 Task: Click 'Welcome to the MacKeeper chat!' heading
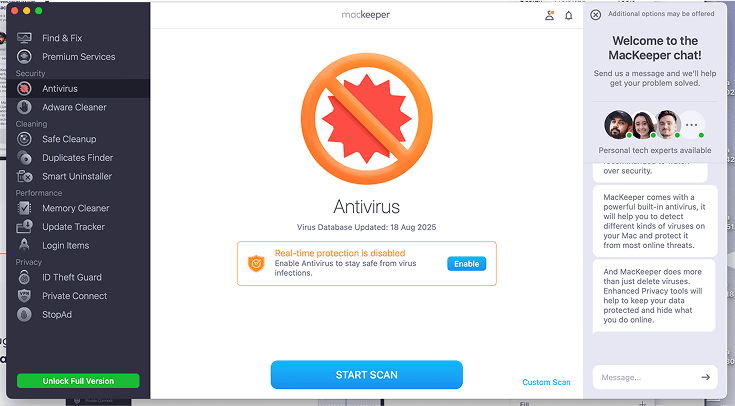pos(655,48)
